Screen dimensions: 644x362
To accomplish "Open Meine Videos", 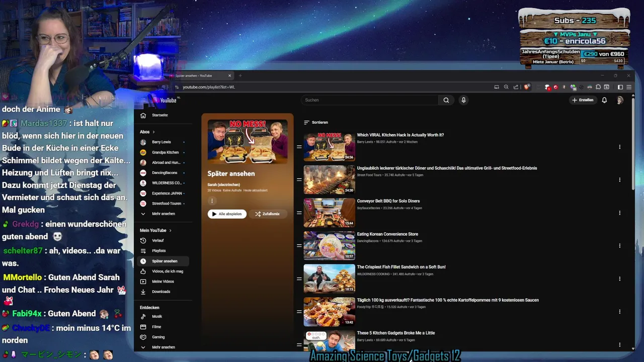I will point(164,281).
